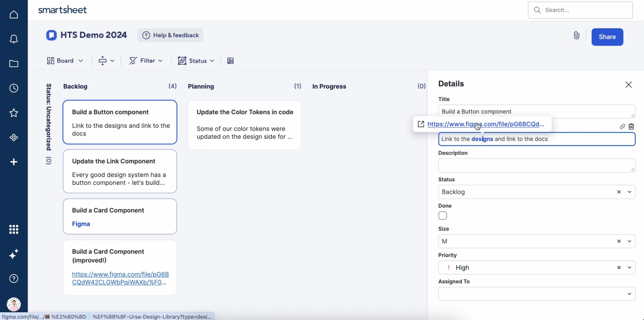The height and width of the screenshot is (320, 644).
Task: Click the Status: Uncategorized vertical label
Action: [x=48, y=117]
